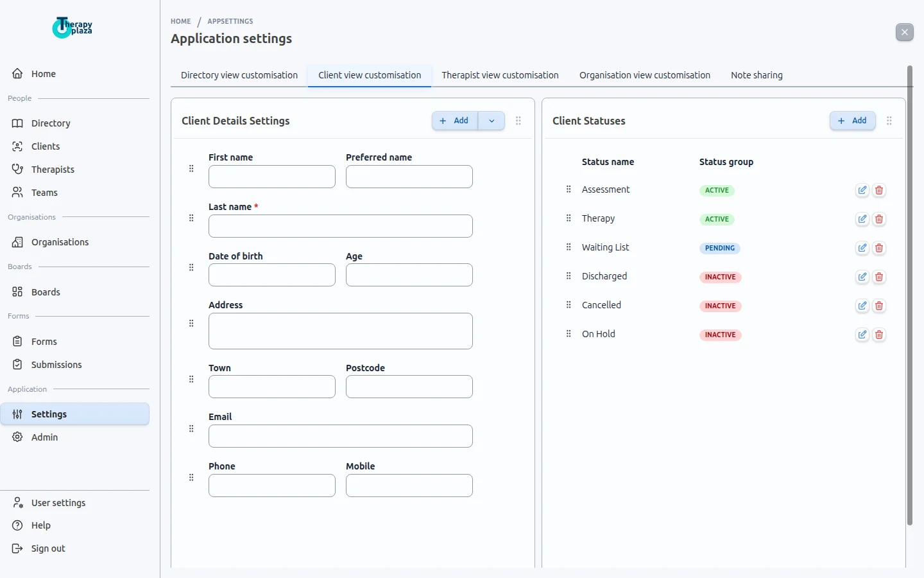Delete the Assessment status with trash icon
924x578 pixels.
point(879,190)
